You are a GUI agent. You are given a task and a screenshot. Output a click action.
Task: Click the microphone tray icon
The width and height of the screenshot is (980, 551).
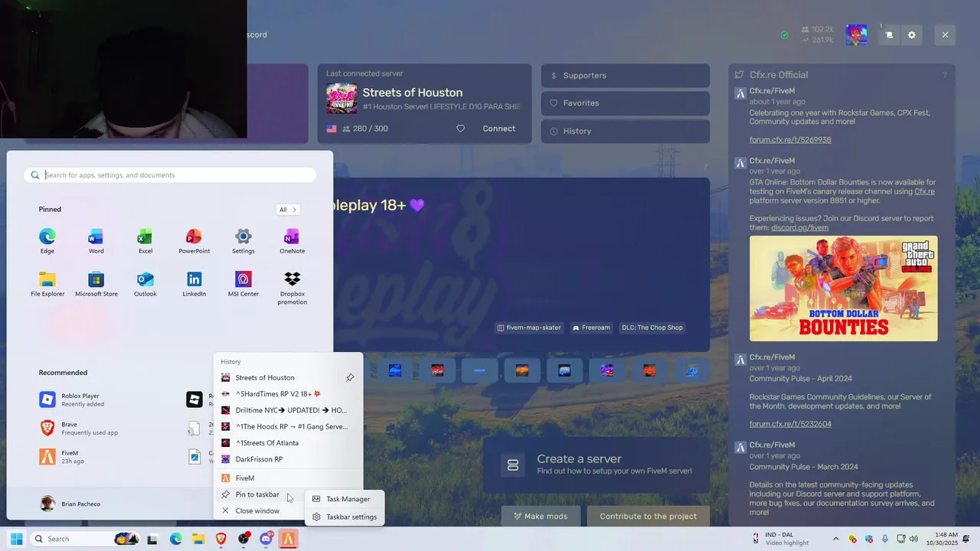[885, 539]
